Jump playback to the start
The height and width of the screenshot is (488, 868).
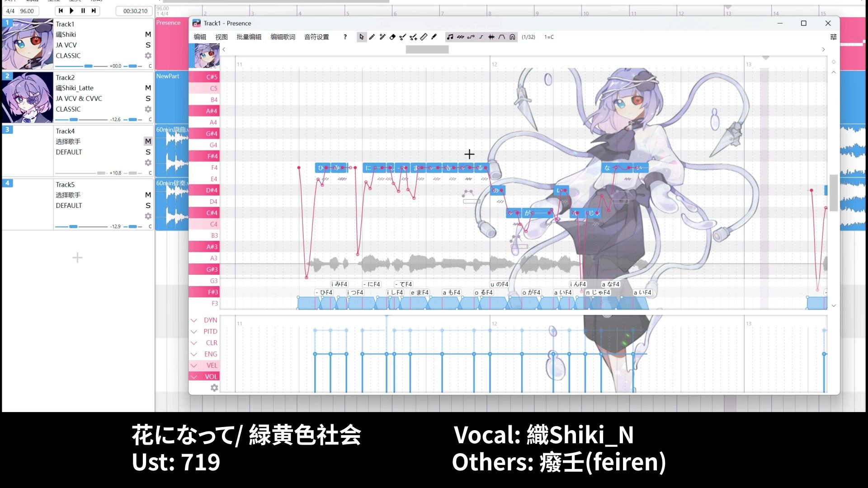coord(61,11)
